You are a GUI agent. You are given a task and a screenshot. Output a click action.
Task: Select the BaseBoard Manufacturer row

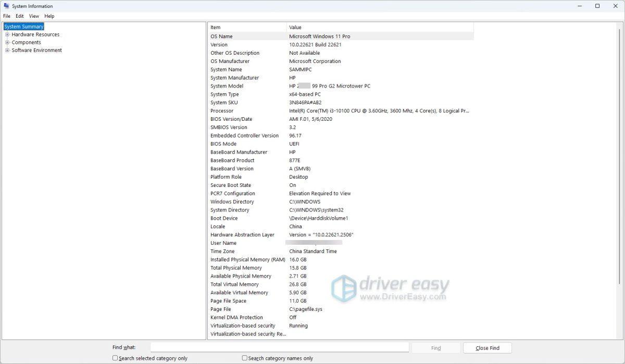[341, 152]
